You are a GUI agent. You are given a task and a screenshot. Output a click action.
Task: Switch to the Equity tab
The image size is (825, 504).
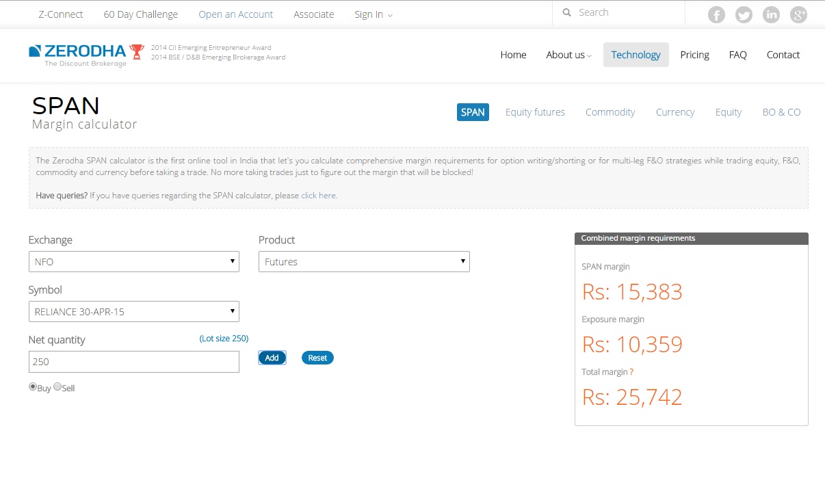(x=729, y=112)
